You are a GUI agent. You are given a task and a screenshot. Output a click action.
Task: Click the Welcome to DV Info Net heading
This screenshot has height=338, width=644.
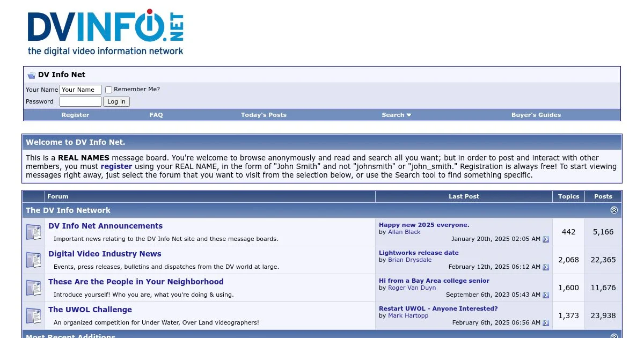pos(76,142)
